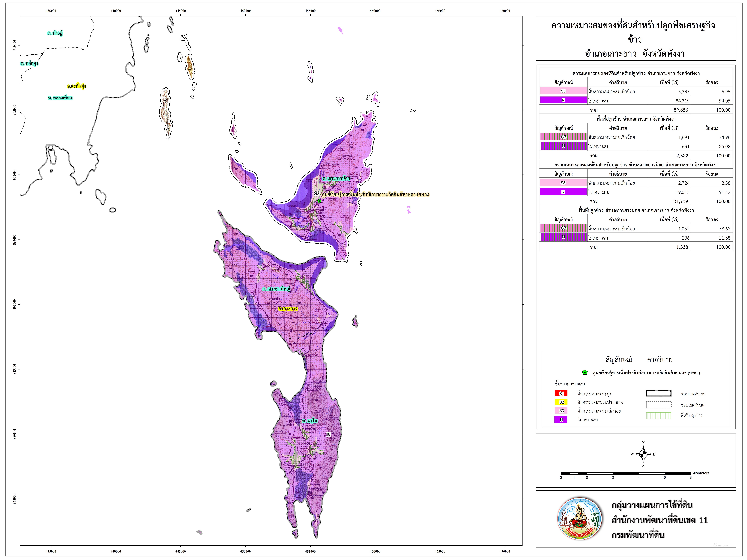The image size is (747, 560).
Task: Click the yellow S2 legend swatch
Action: 561,402
